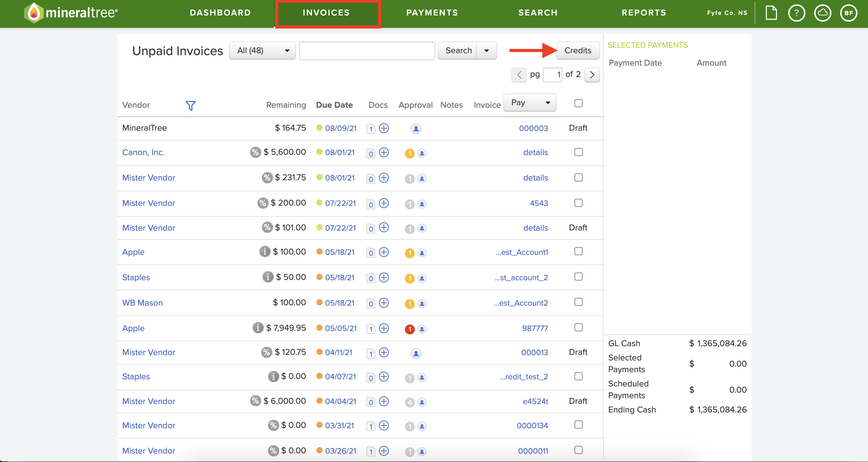Click the Credits button
868x462 pixels.
(x=578, y=50)
